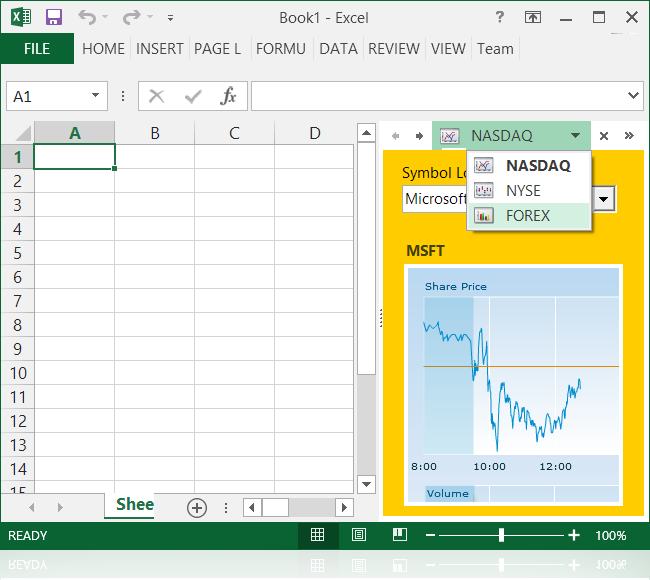
Task: Select column B header
Action: pyautogui.click(x=155, y=133)
